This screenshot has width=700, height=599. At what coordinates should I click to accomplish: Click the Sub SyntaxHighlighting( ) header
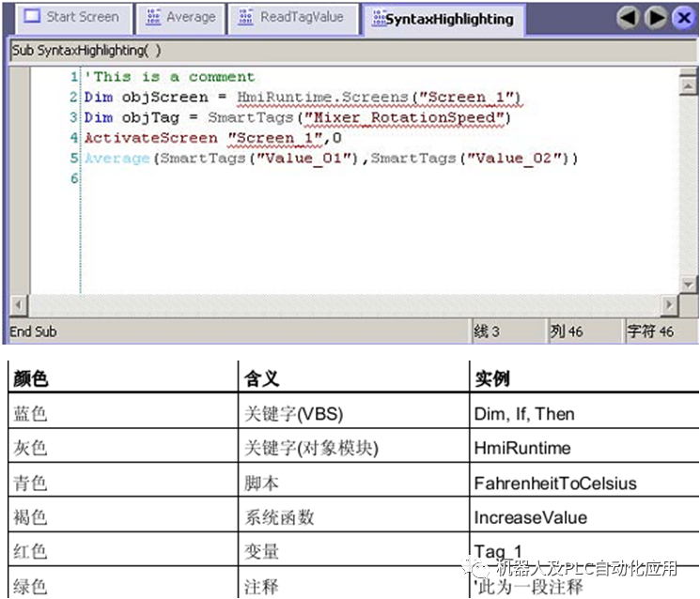86,51
